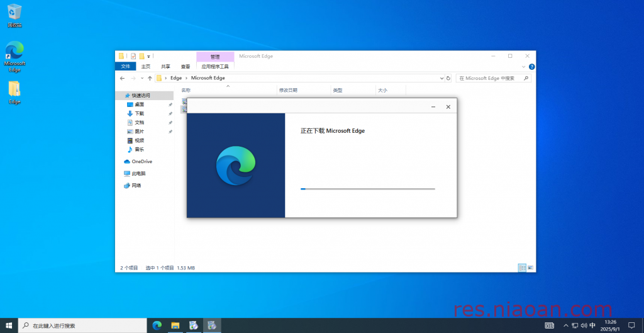644x333 pixels.
Task: Toggle the Chinese IME indicator 中
Action: [x=592, y=325]
